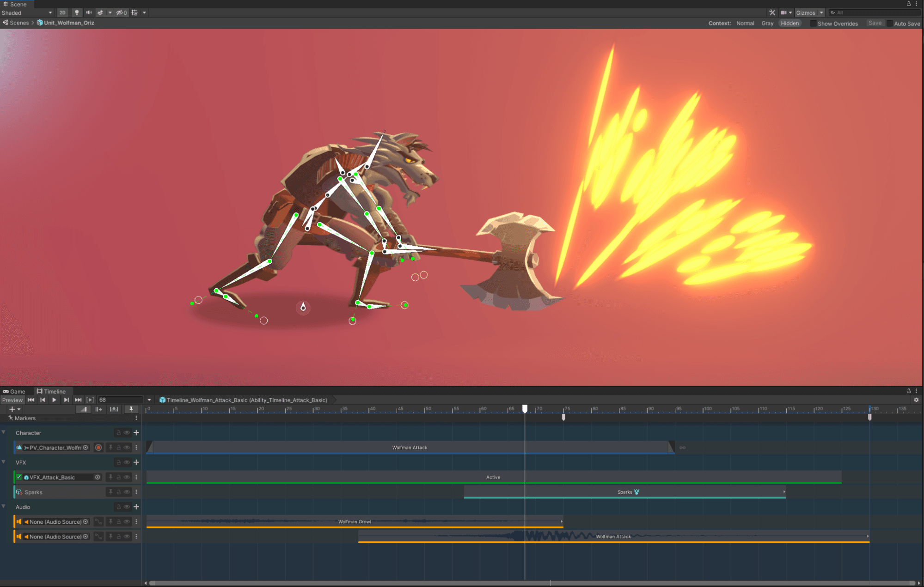This screenshot has width=924, height=587.
Task: Lock the Timeline panel
Action: pyautogui.click(x=908, y=391)
